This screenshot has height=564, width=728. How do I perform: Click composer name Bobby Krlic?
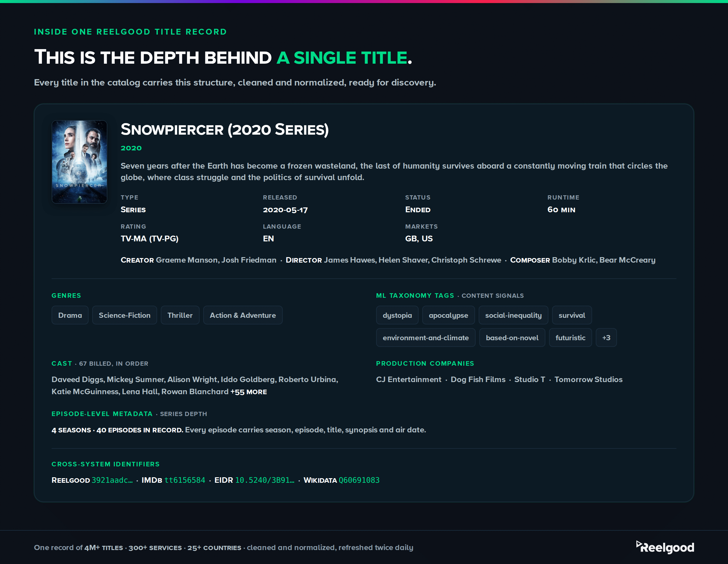[574, 260]
